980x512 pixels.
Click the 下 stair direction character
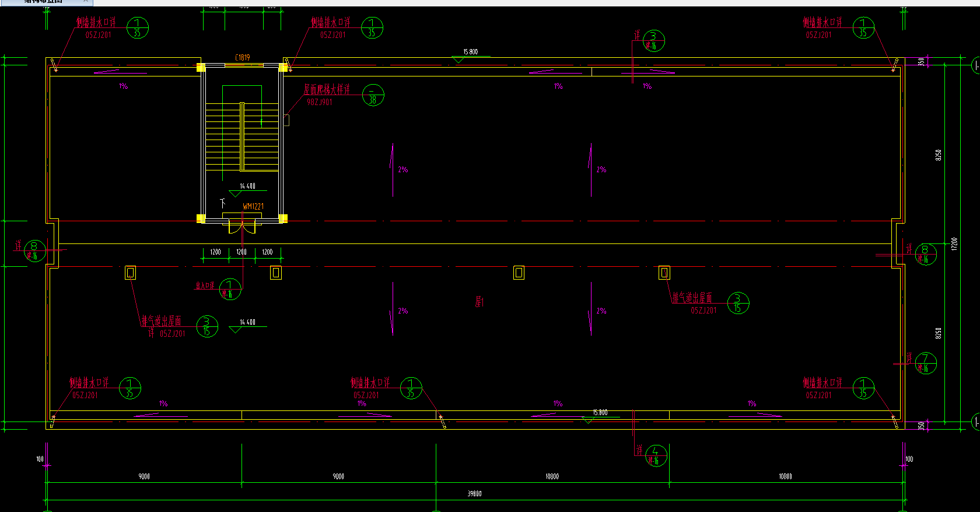click(222, 203)
